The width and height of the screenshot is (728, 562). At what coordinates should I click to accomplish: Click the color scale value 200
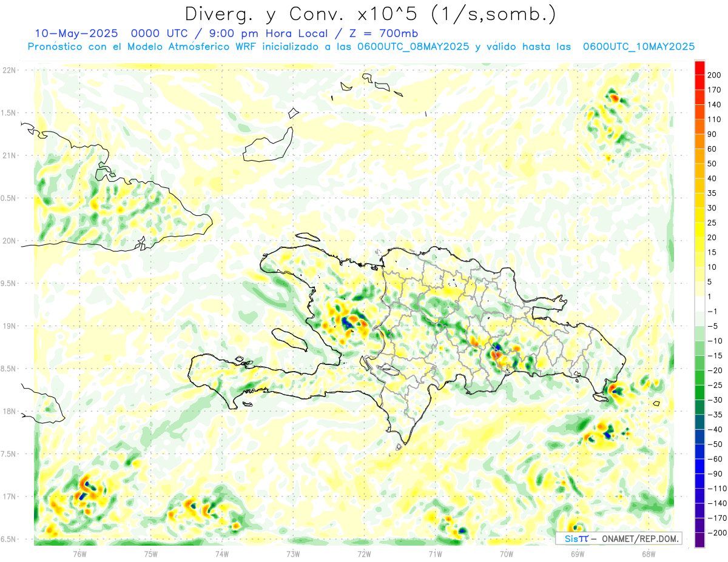(x=715, y=75)
